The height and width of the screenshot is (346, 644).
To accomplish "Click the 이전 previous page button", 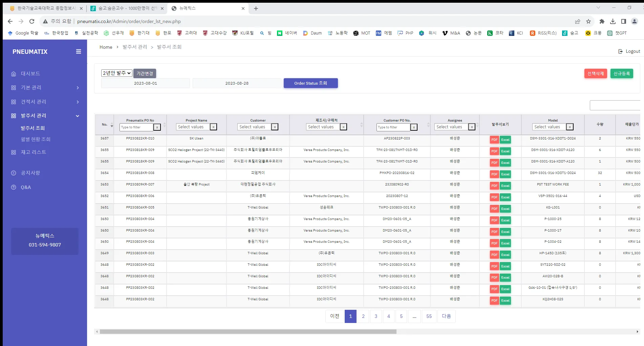I will point(335,316).
